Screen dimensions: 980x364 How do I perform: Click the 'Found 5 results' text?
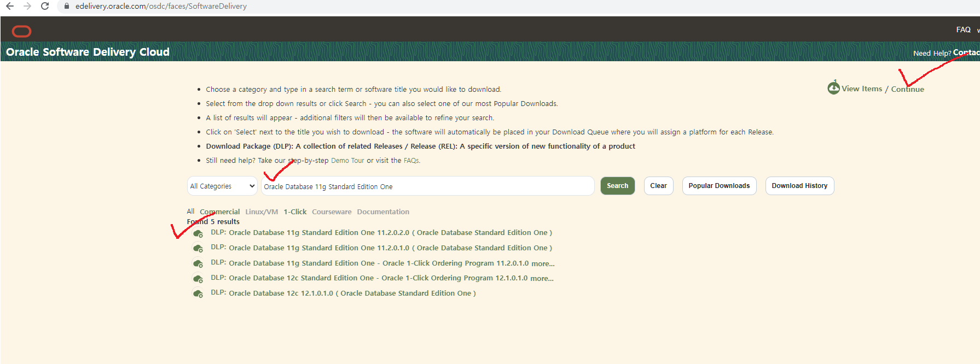(x=213, y=221)
